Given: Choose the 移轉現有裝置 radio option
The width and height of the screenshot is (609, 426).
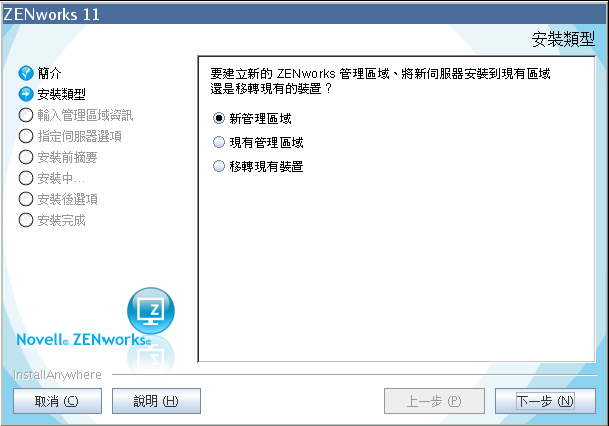Looking at the screenshot, I should 219,166.
